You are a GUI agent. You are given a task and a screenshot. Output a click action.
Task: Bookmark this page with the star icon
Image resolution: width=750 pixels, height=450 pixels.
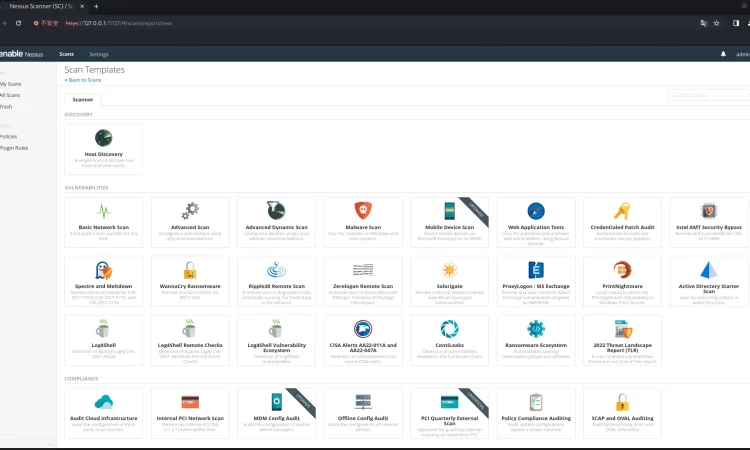click(x=717, y=23)
